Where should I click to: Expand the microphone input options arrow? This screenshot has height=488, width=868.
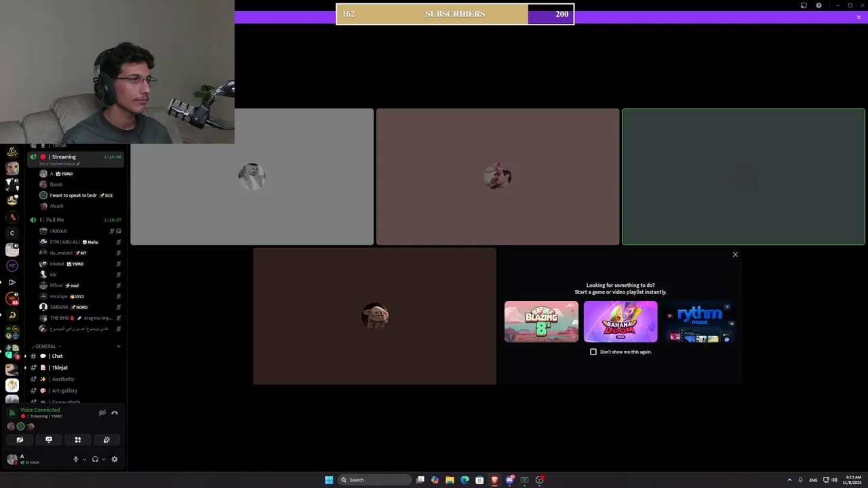click(x=84, y=459)
